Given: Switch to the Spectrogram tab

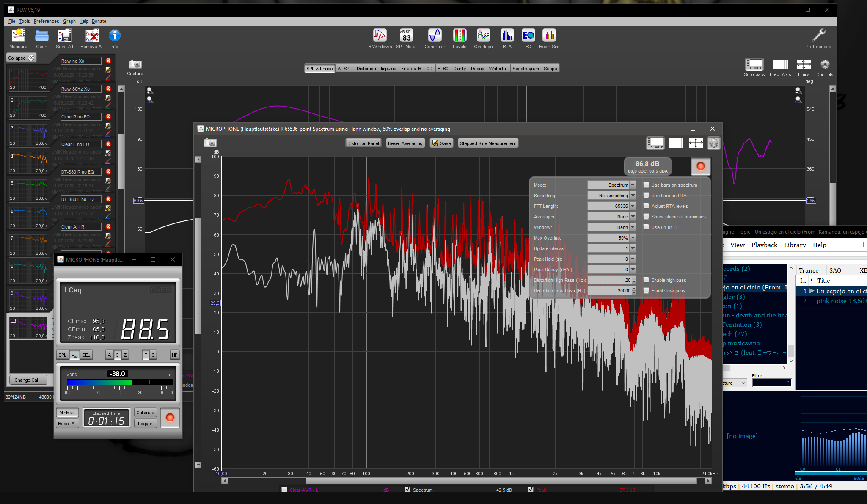Looking at the screenshot, I should click(526, 69).
